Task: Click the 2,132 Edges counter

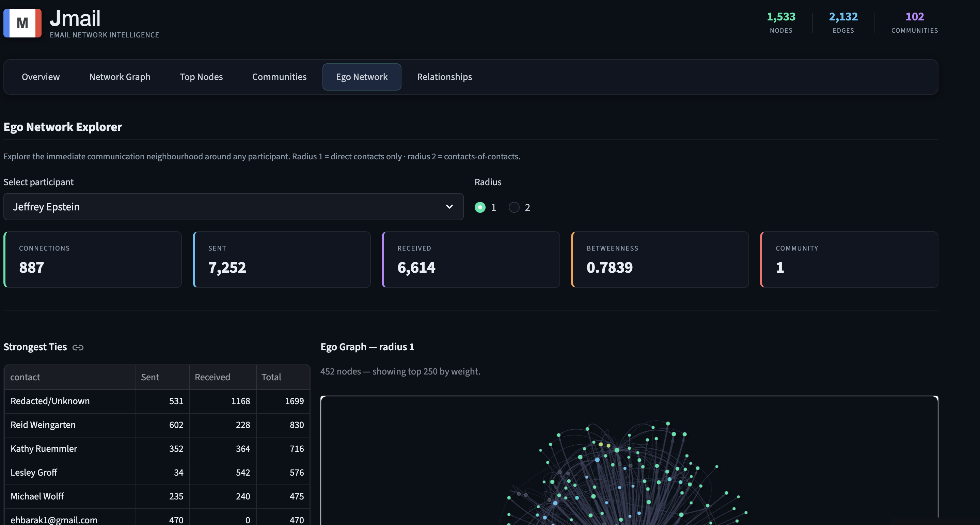Action: (843, 22)
